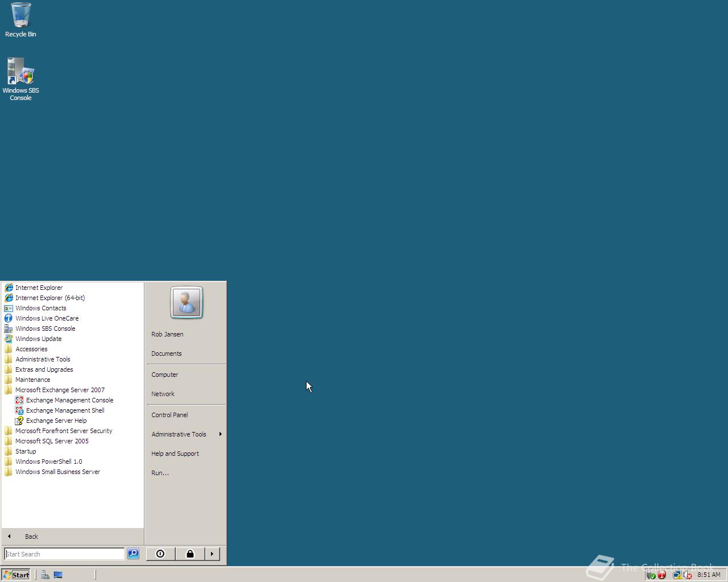Image resolution: width=728 pixels, height=582 pixels.
Task: Click Safely Remove Hardware tray icon
Action: pos(651,575)
